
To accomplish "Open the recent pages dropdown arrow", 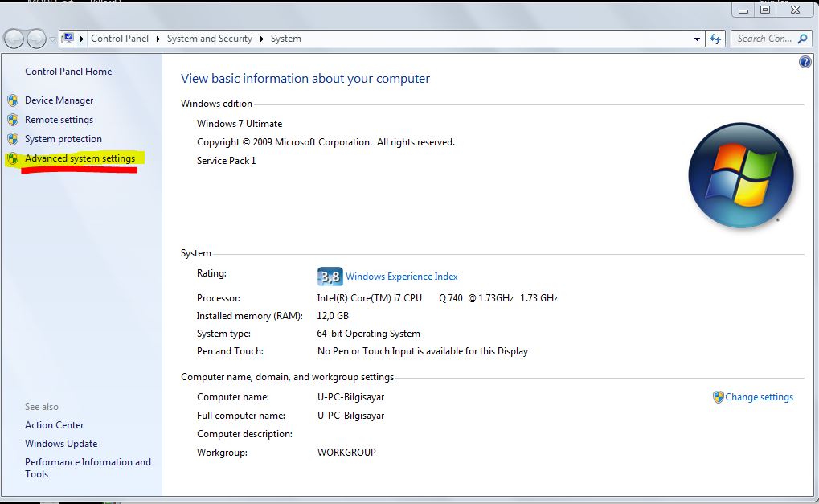I will [x=52, y=39].
